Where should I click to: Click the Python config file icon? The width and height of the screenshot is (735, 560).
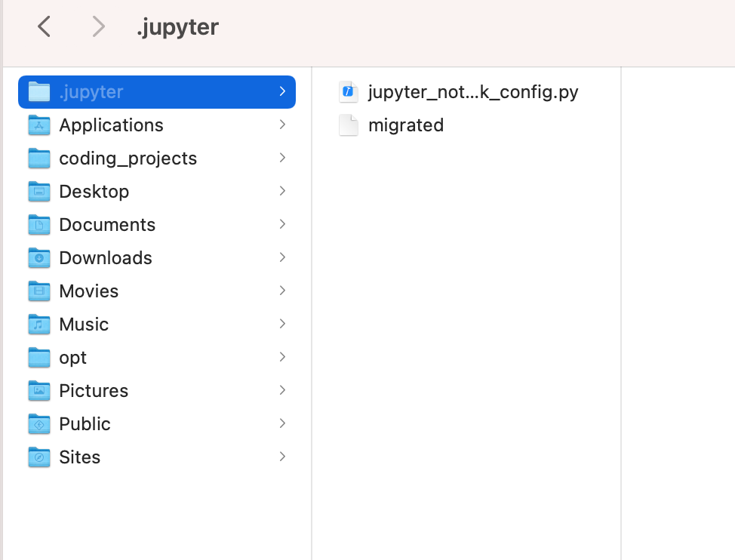(349, 92)
